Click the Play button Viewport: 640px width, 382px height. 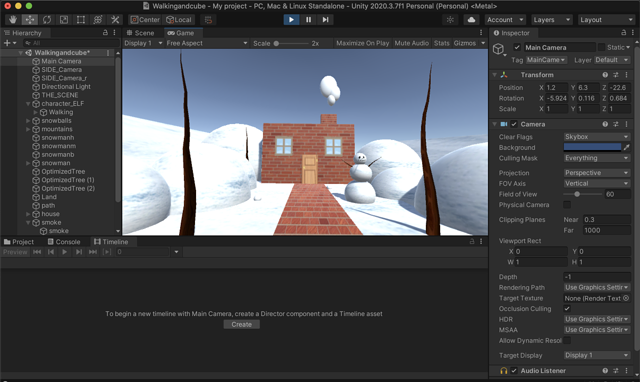click(291, 20)
